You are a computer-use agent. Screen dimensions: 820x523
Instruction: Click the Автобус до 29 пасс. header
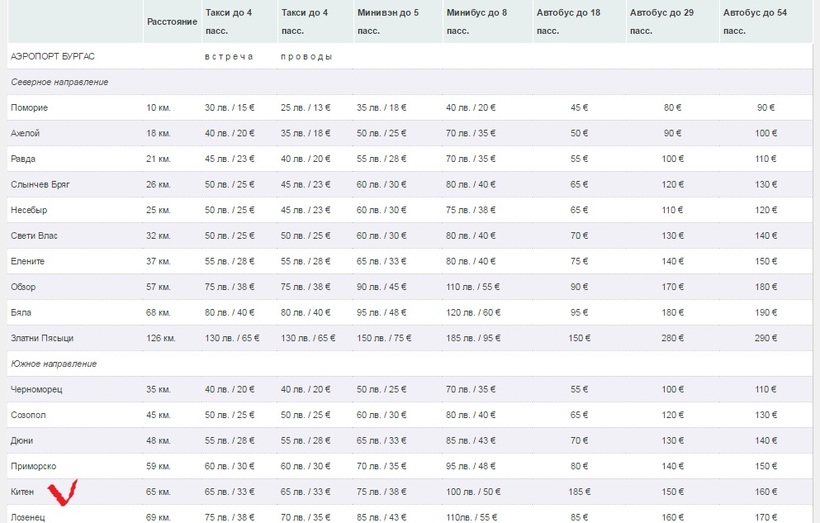tap(661, 21)
